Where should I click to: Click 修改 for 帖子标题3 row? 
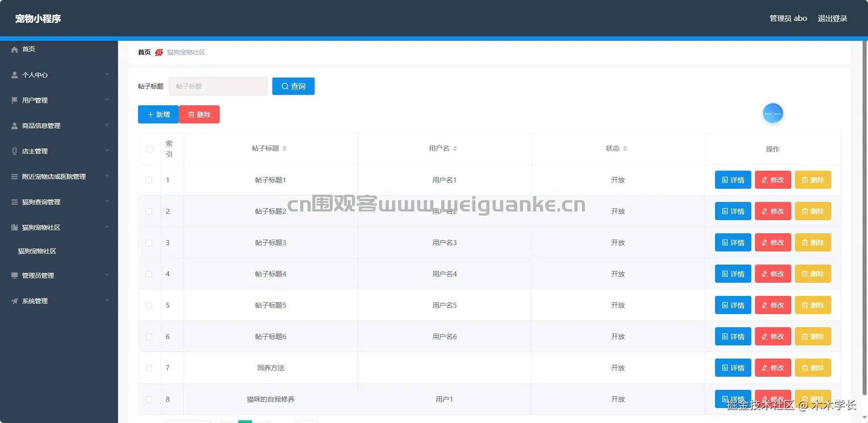[x=773, y=242]
